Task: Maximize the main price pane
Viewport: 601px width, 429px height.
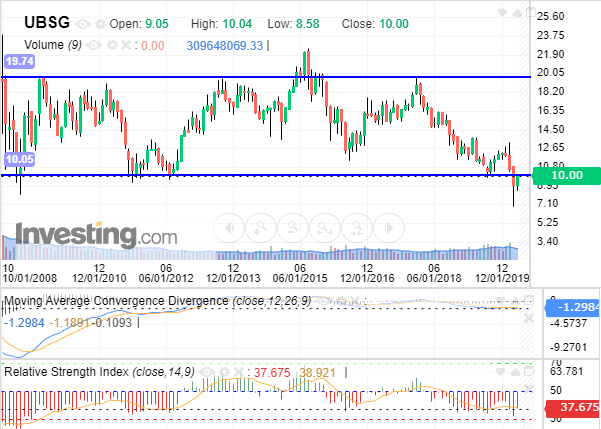Action: click(x=531, y=12)
